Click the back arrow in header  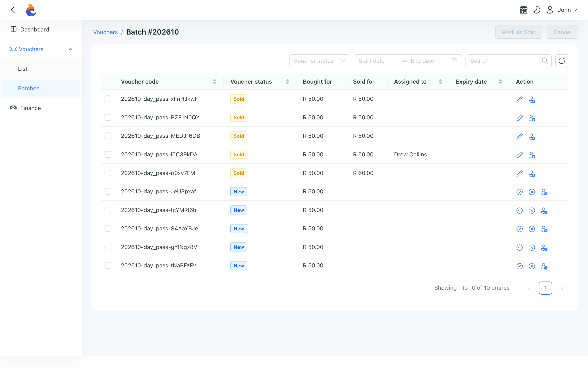13,10
